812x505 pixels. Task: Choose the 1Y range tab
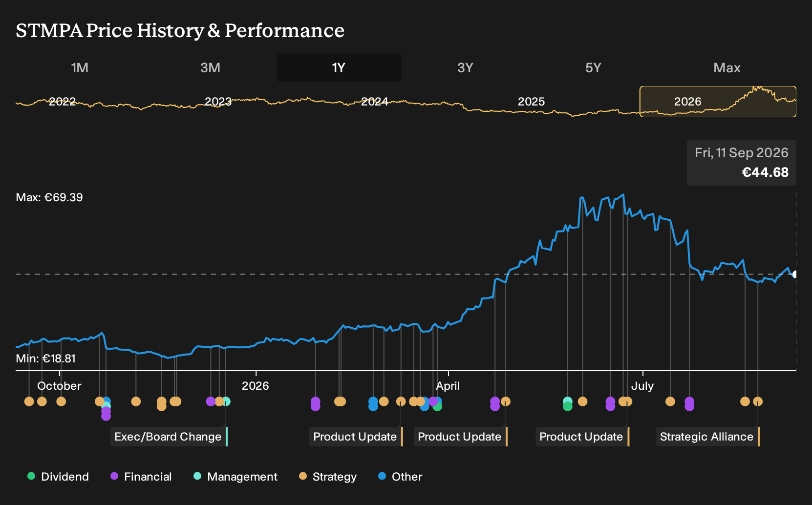click(x=339, y=67)
